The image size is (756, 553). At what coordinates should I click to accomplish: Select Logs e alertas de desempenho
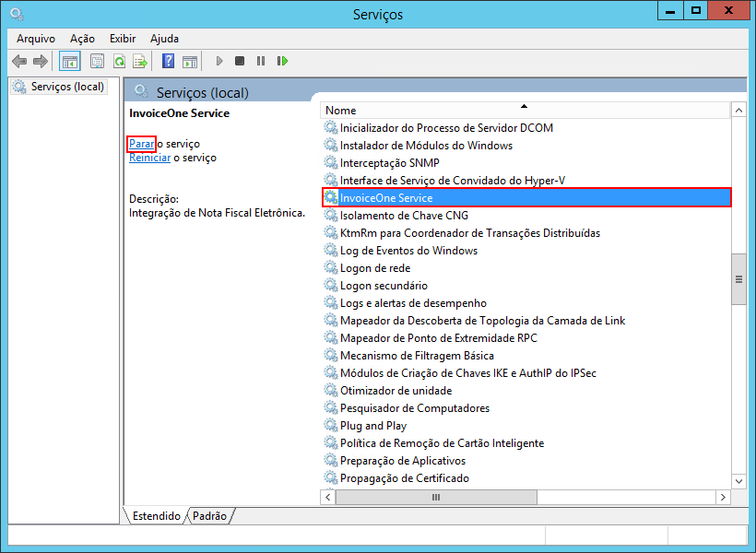tap(413, 303)
